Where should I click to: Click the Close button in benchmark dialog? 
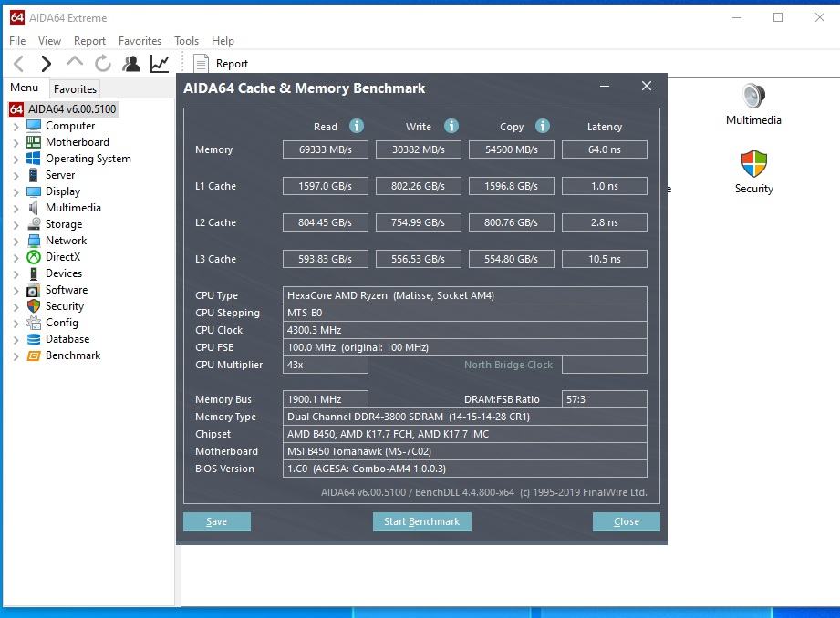627,521
